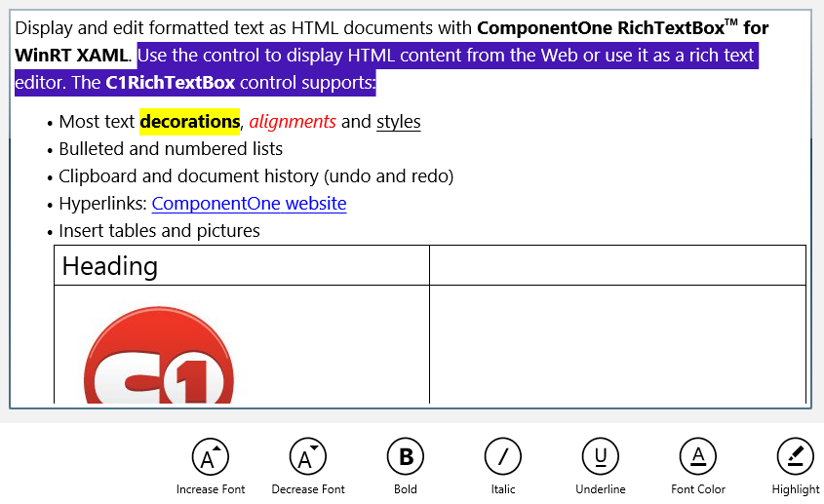Apply Underline with the U icon
The width and height of the screenshot is (824, 504).
(x=601, y=456)
